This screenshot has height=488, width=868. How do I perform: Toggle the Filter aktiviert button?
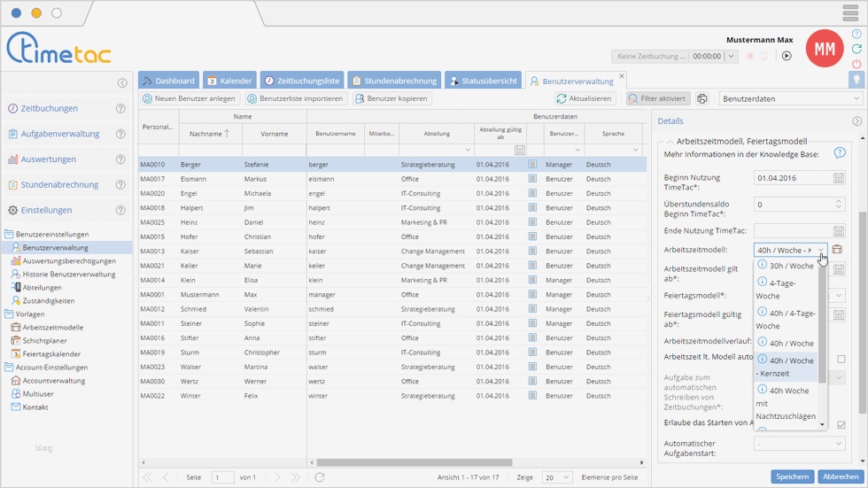click(658, 98)
